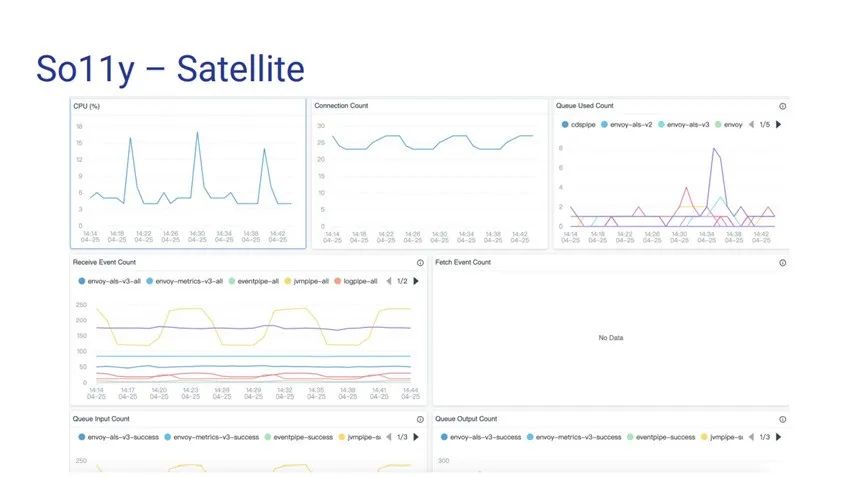The image size is (849, 478).
Task: Click info icon on Queue Used Count panel
Action: [782, 106]
